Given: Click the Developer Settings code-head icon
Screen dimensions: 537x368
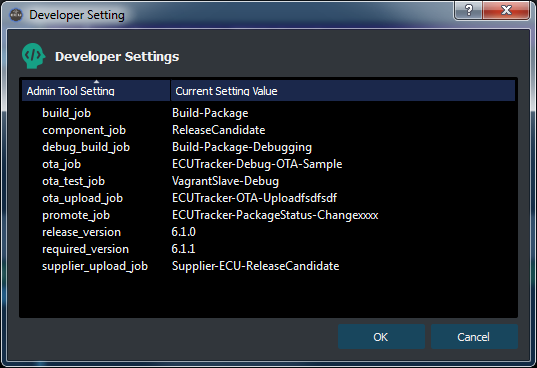Looking at the screenshot, I should click(x=33, y=56).
